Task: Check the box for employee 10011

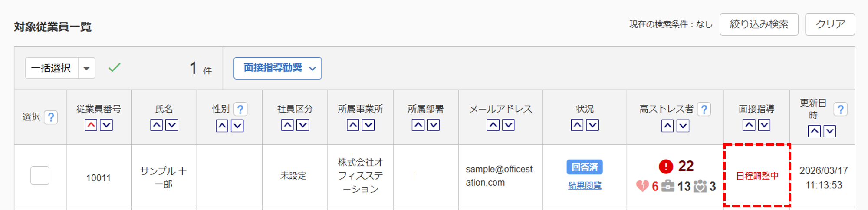Action: (40, 176)
